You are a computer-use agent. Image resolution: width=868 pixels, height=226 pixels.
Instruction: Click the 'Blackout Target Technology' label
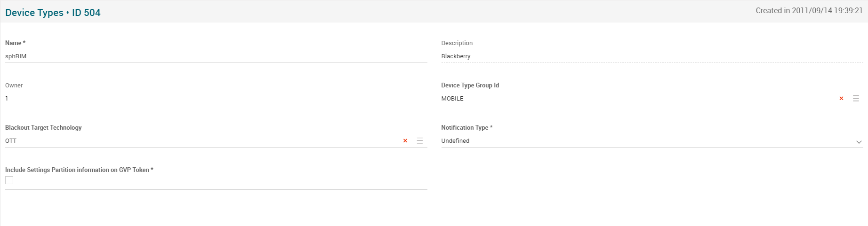click(43, 128)
